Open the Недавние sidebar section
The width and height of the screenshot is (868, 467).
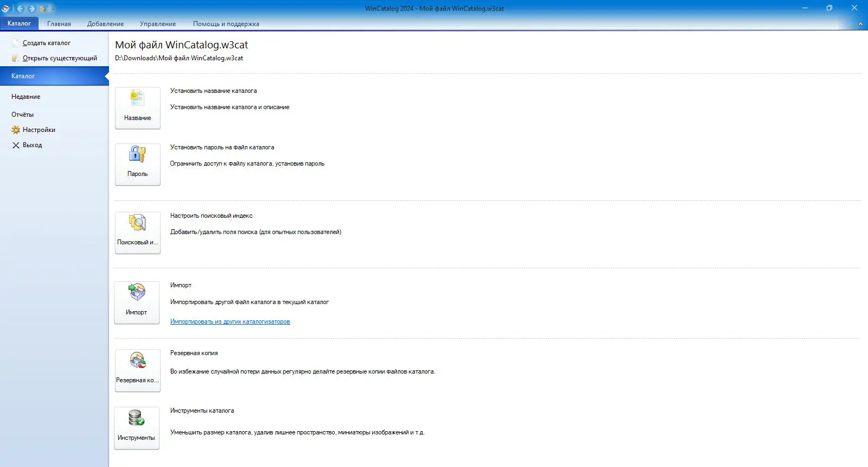tap(26, 97)
